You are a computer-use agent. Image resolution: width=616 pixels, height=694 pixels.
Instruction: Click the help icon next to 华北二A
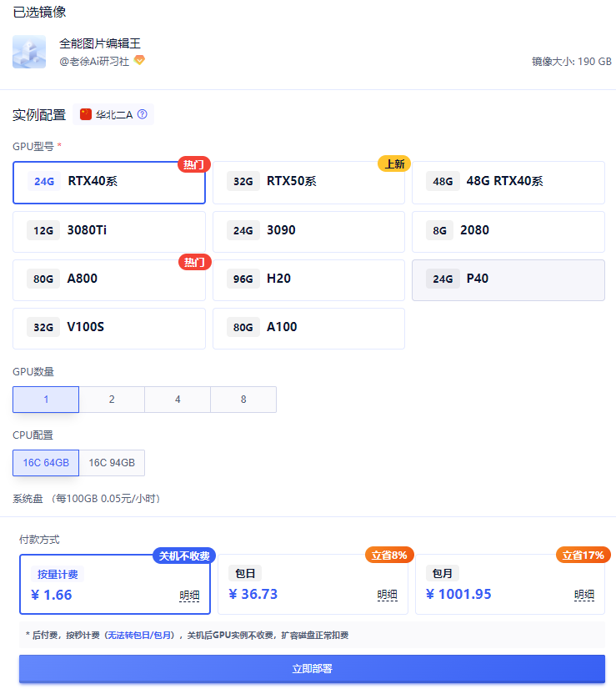(x=142, y=114)
